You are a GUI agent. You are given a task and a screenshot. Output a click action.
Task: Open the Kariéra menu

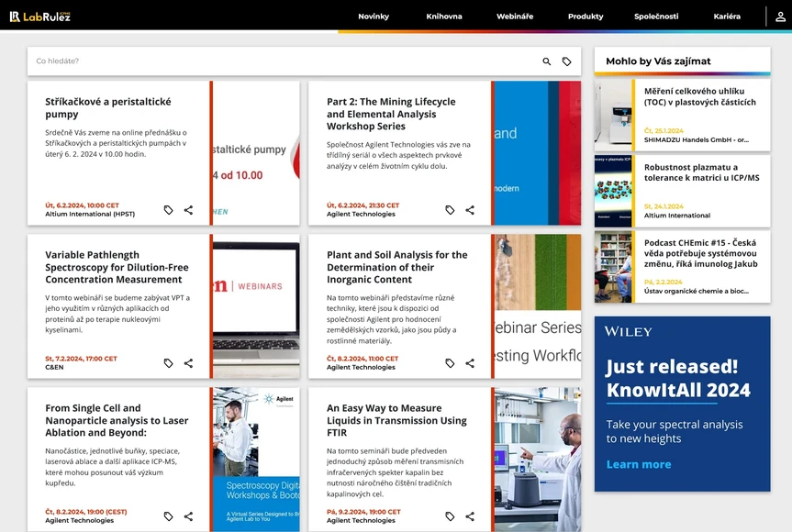click(x=727, y=17)
